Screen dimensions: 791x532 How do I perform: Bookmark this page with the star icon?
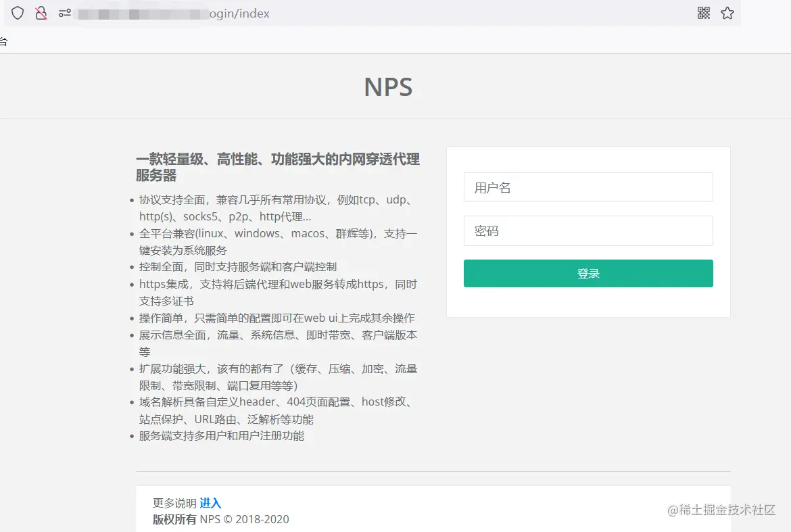(727, 13)
